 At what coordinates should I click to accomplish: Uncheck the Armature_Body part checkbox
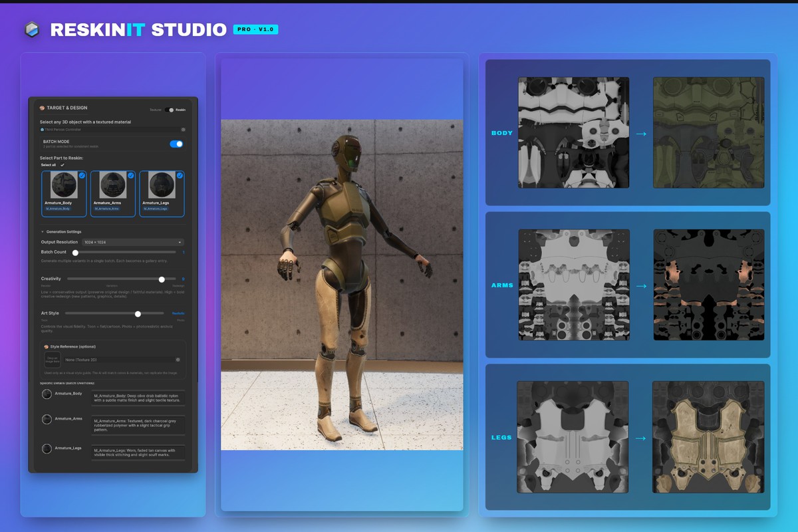point(82,175)
